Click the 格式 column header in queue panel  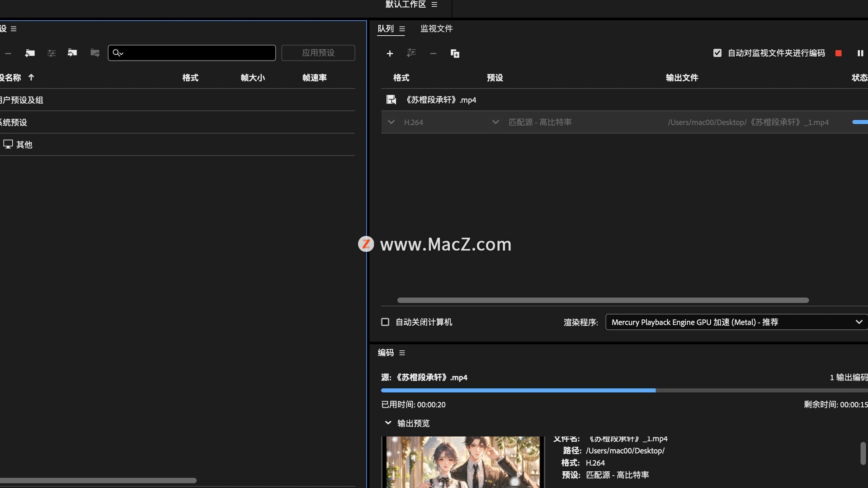tap(401, 78)
